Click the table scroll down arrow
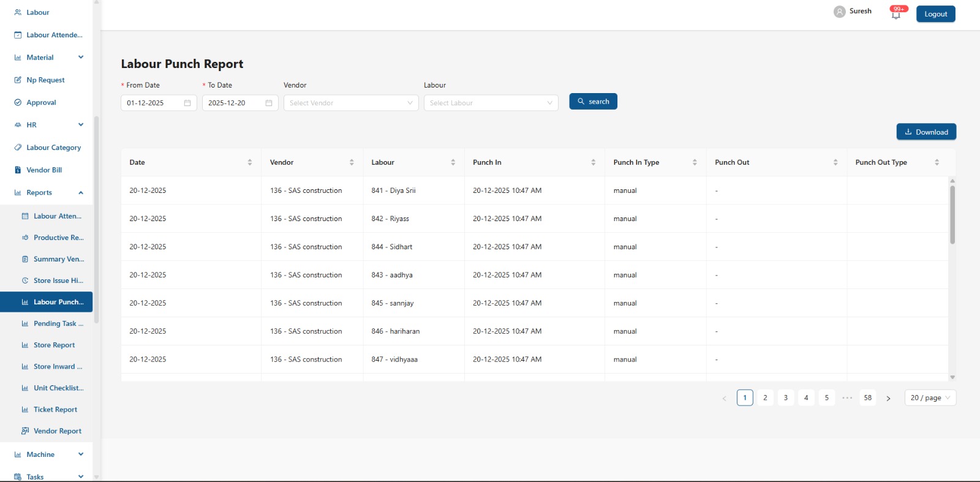 952,377
